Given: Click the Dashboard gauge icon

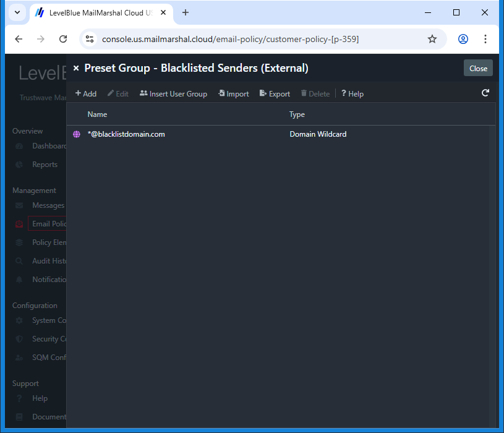Looking at the screenshot, I should click(x=19, y=146).
